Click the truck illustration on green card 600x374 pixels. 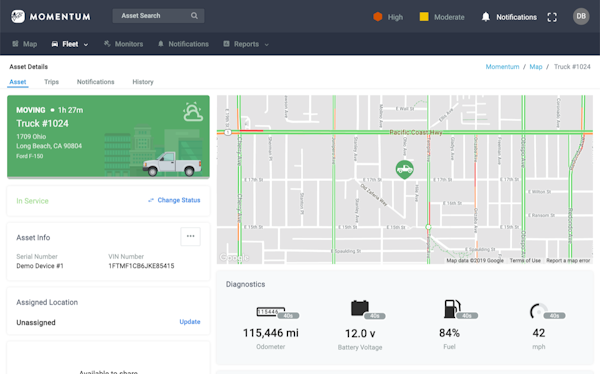tap(172, 164)
